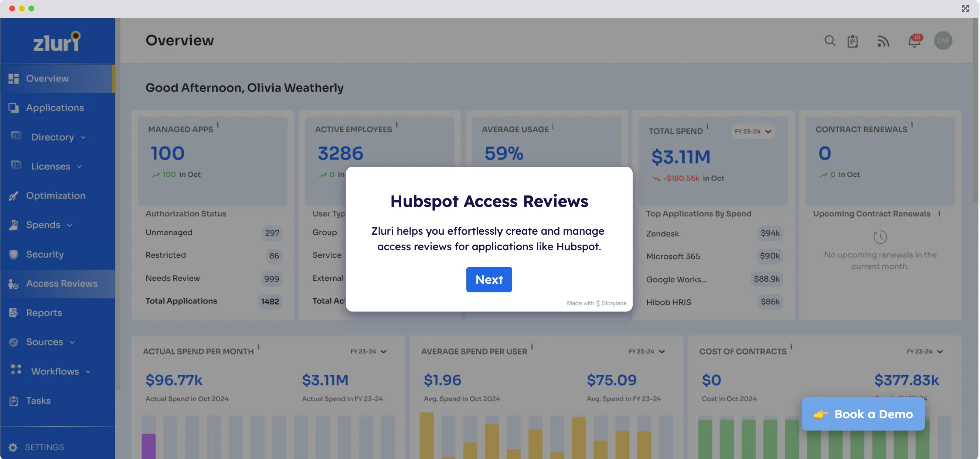
Task: Open the OW user avatar menu
Action: 943,40
